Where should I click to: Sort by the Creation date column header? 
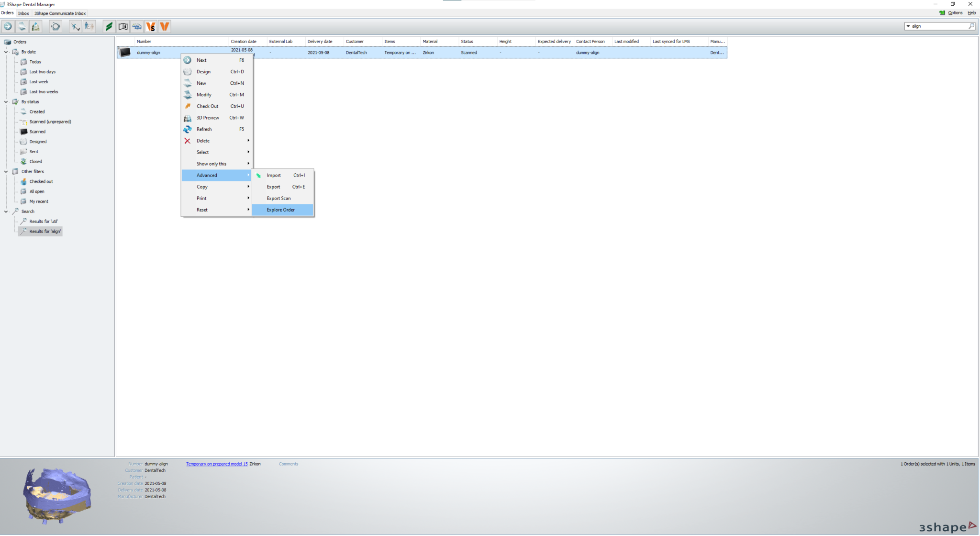coord(244,42)
